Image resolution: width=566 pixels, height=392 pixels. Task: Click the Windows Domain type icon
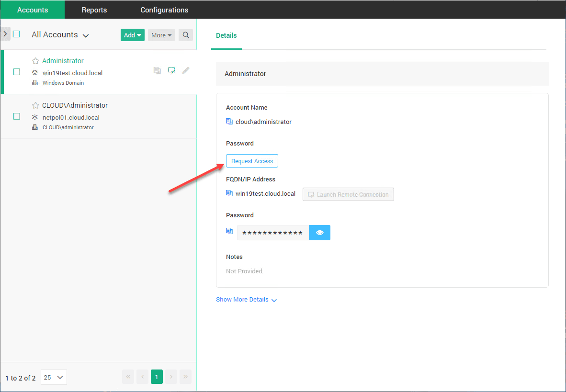(x=35, y=83)
